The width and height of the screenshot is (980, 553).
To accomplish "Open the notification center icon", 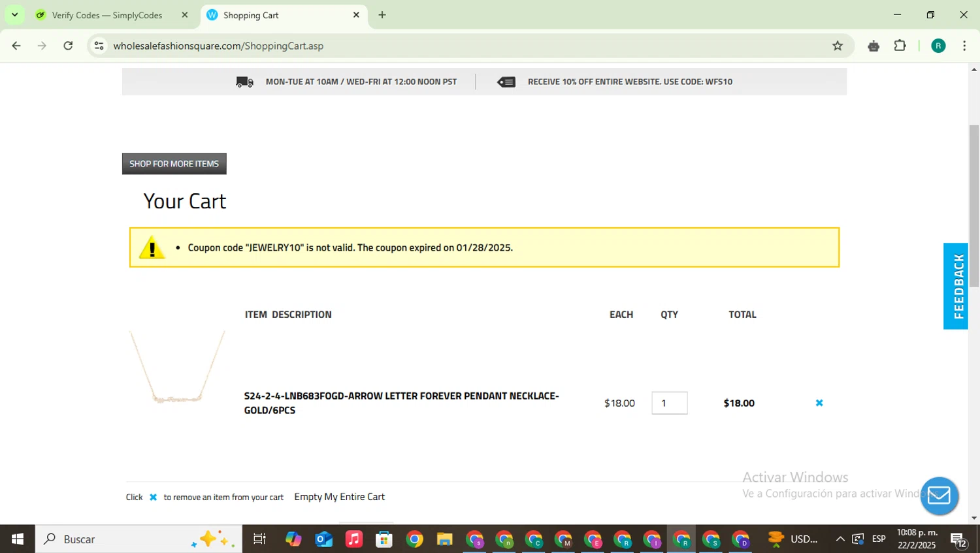I will pyautogui.click(x=958, y=540).
